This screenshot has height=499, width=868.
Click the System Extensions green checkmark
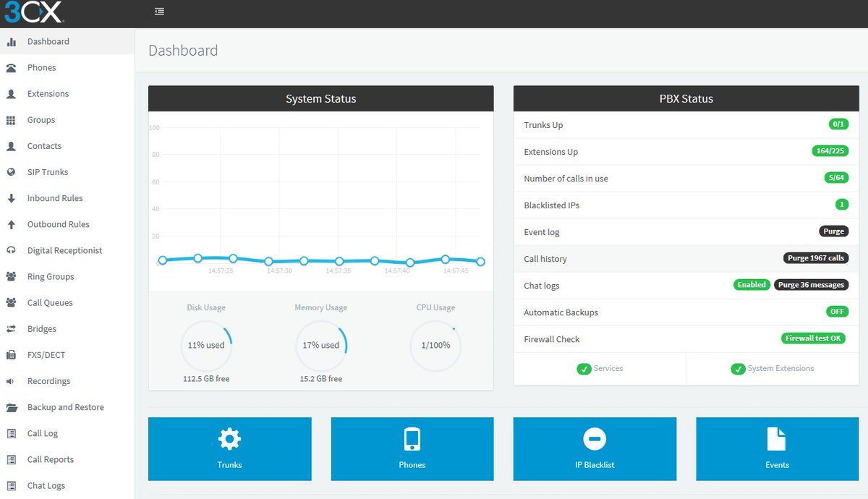[x=738, y=369]
